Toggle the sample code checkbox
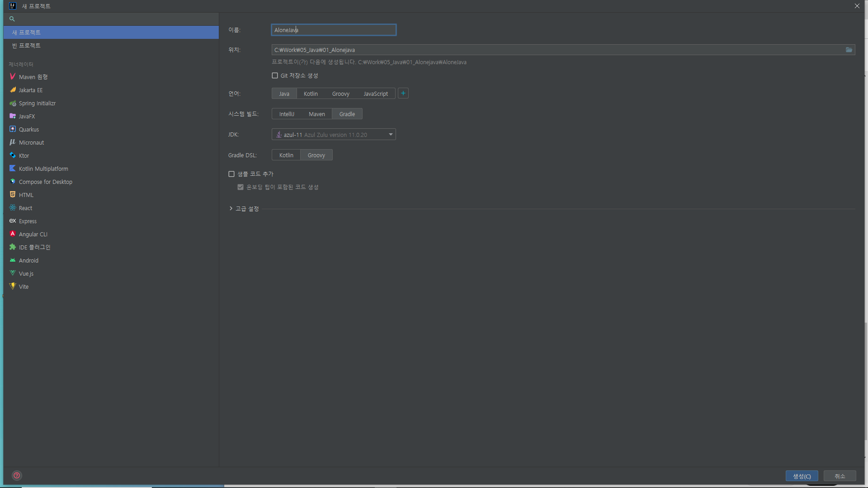 coord(231,174)
